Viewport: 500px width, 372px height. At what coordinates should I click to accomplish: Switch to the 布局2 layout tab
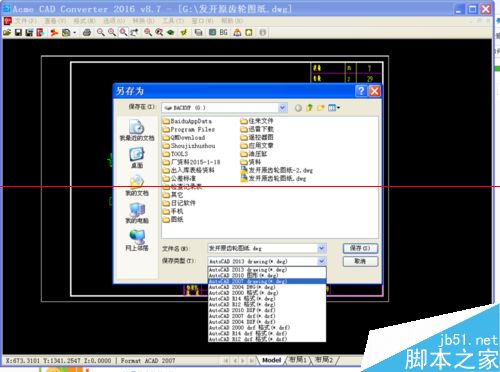pyautogui.click(x=324, y=360)
